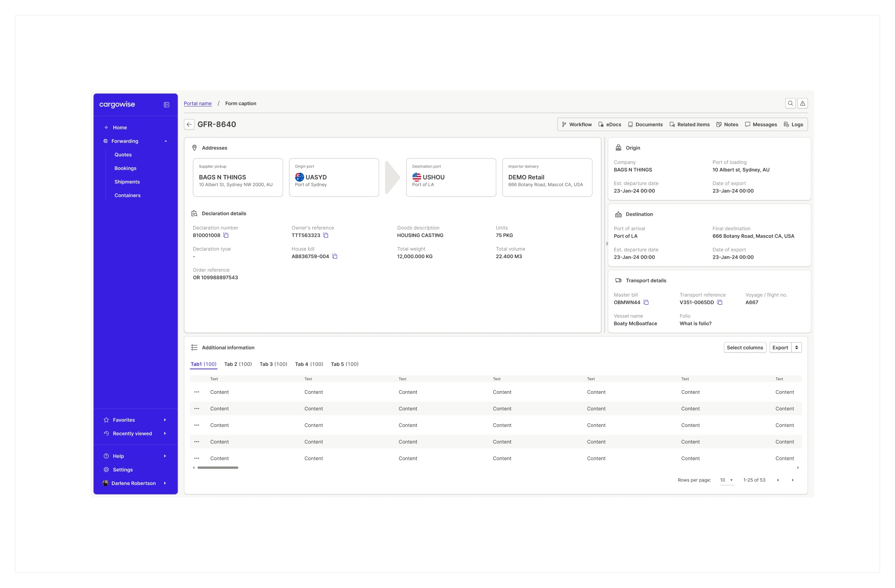Copy the transport reference V351-0065DD
This screenshot has height=588, width=895.
tap(720, 303)
